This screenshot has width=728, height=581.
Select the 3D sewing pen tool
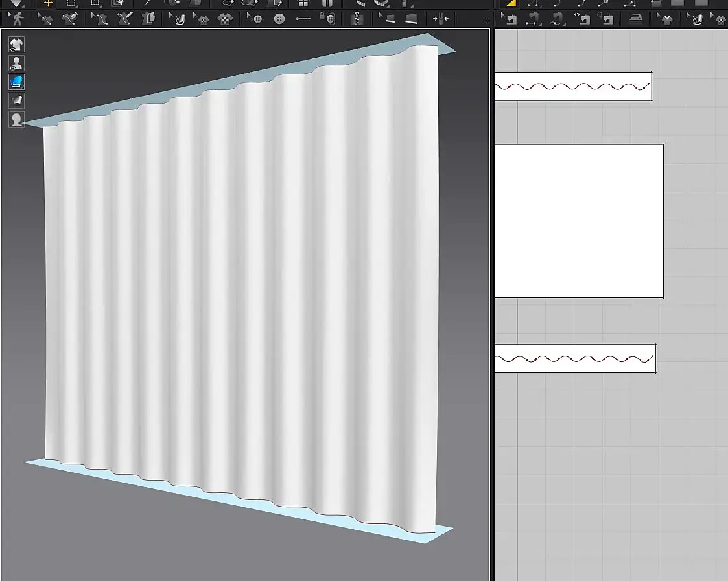click(70, 19)
